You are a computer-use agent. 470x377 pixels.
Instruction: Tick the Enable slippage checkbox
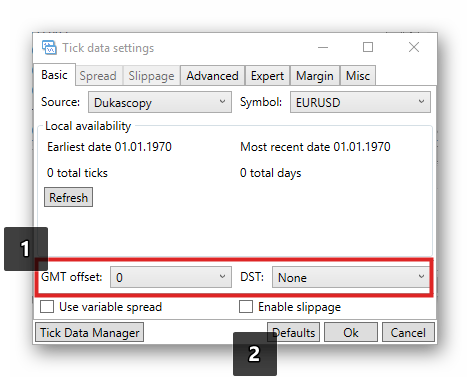coord(246,306)
